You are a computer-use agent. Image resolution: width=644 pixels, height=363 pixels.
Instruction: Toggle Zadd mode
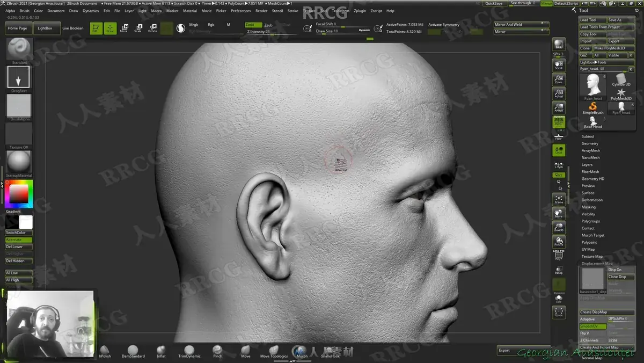253,25
